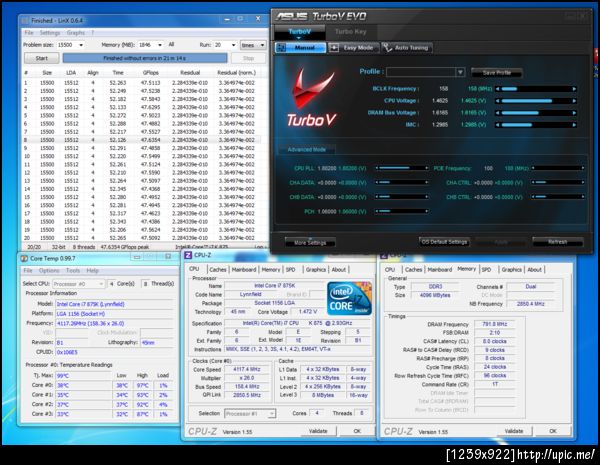Click the Core #0 temperature 38°C value

63,385
